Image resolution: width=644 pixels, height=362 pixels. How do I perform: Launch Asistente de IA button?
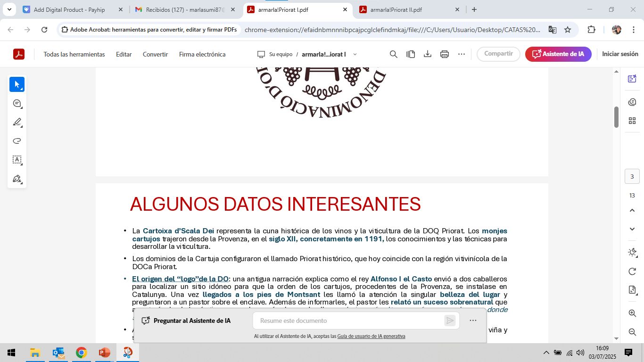(558, 54)
